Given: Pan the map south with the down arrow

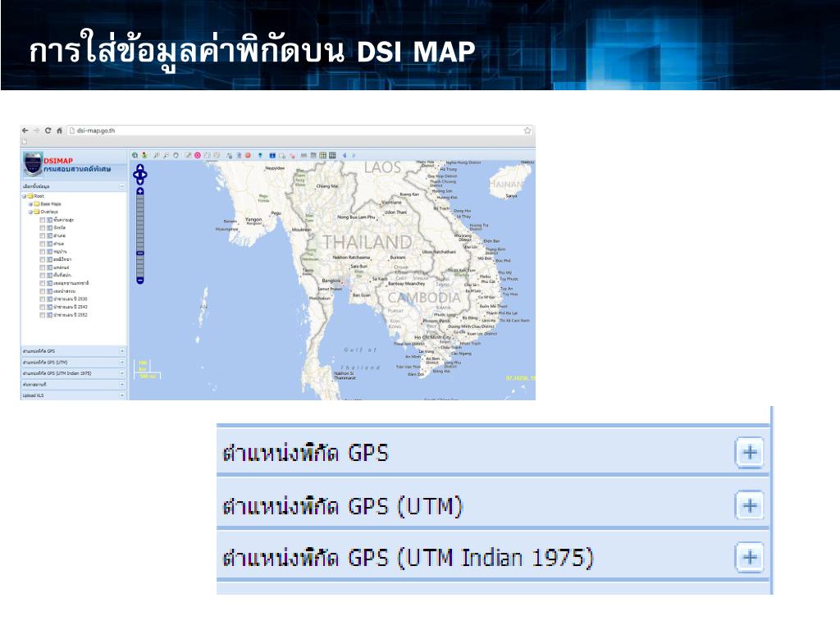Looking at the screenshot, I should [139, 181].
